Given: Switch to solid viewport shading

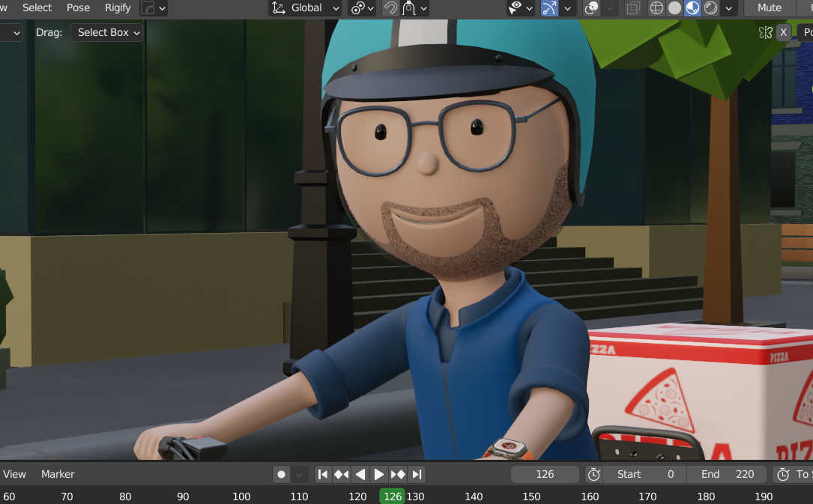Looking at the screenshot, I should point(675,8).
